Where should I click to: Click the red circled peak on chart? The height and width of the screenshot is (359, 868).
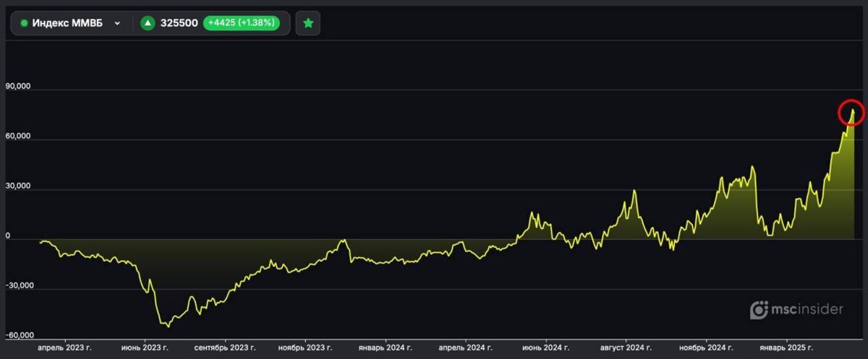[851, 113]
